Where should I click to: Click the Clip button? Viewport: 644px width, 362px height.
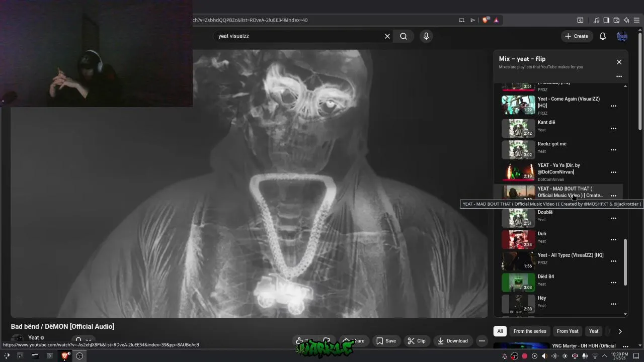(x=417, y=341)
